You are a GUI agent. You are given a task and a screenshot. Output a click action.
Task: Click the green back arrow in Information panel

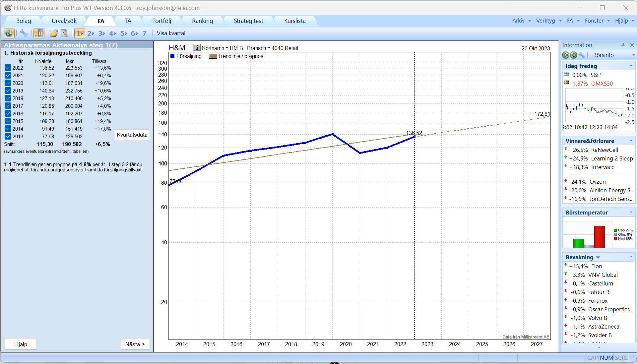[x=566, y=55]
